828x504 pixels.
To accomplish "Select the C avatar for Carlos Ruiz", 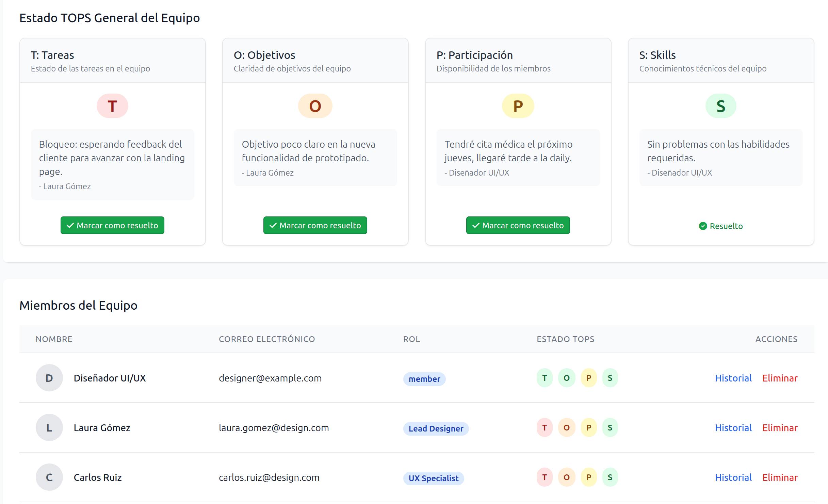I will pyautogui.click(x=49, y=477).
